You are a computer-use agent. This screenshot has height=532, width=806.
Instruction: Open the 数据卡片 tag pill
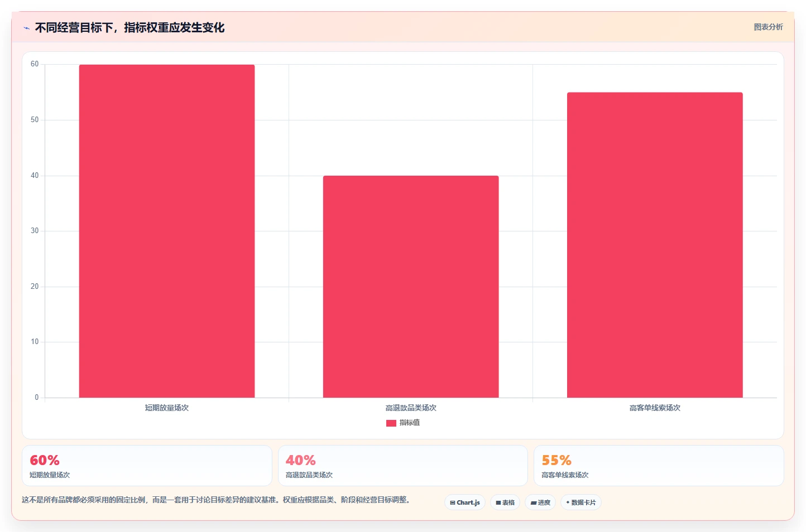click(x=581, y=502)
